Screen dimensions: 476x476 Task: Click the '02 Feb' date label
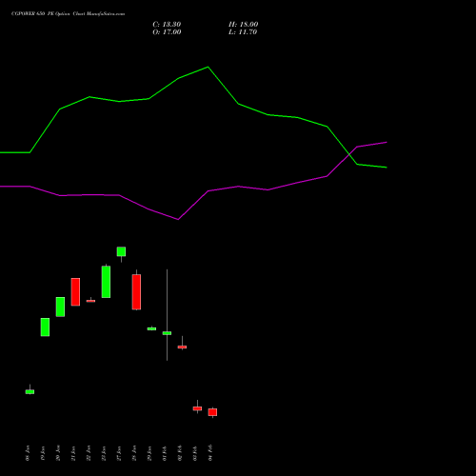180,453
